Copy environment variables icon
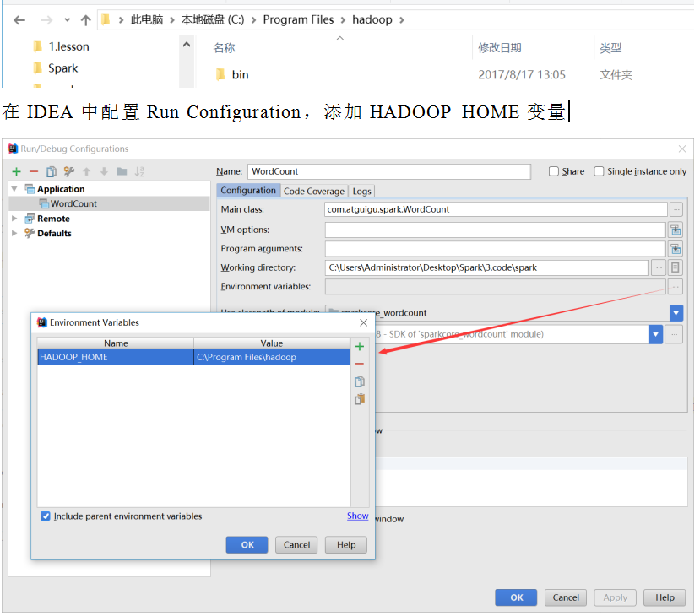 360,381
